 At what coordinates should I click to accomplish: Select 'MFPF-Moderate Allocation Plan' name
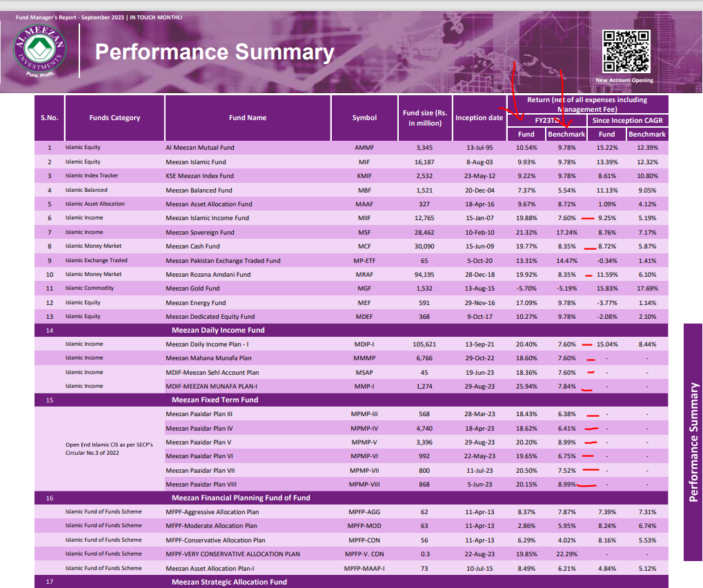coord(211,526)
